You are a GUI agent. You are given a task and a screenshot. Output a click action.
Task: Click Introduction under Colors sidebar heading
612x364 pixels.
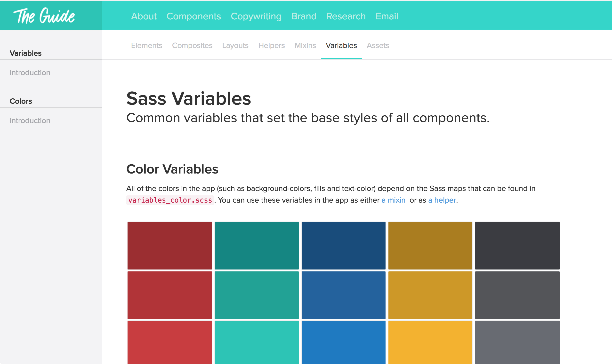[30, 120]
